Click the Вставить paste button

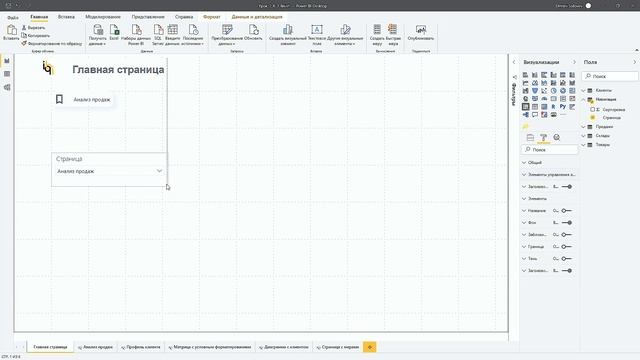pyautogui.click(x=11, y=32)
